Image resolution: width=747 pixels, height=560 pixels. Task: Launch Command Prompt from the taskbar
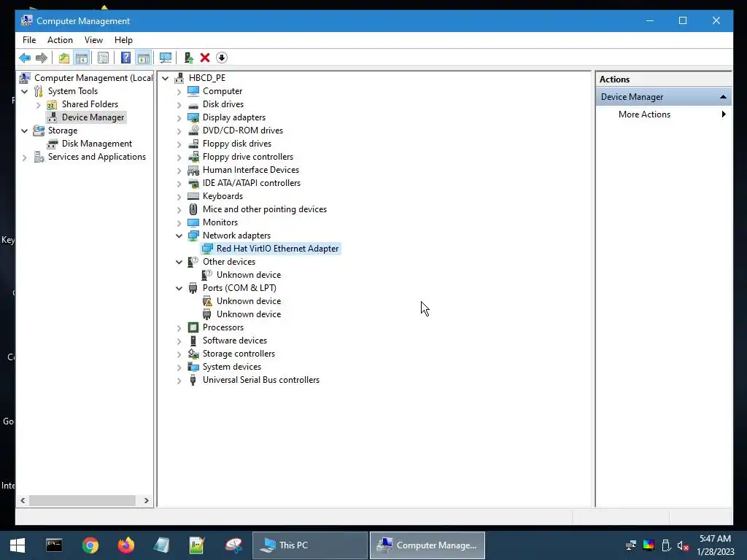(54, 545)
